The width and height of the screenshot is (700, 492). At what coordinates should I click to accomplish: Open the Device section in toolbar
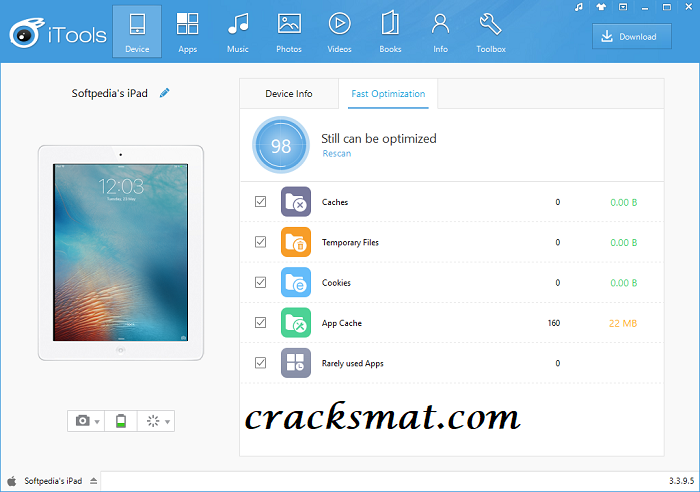(137, 32)
